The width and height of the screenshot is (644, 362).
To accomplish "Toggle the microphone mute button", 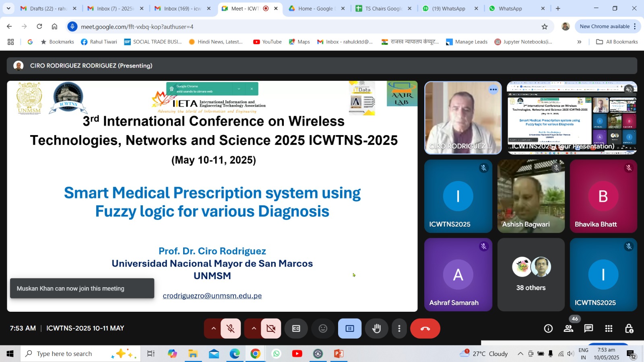I will (x=231, y=329).
